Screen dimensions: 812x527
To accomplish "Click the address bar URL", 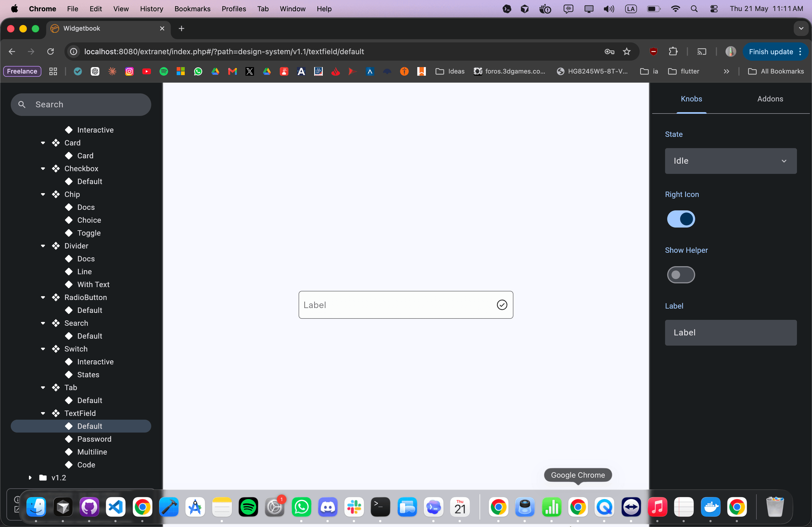I will (224, 52).
